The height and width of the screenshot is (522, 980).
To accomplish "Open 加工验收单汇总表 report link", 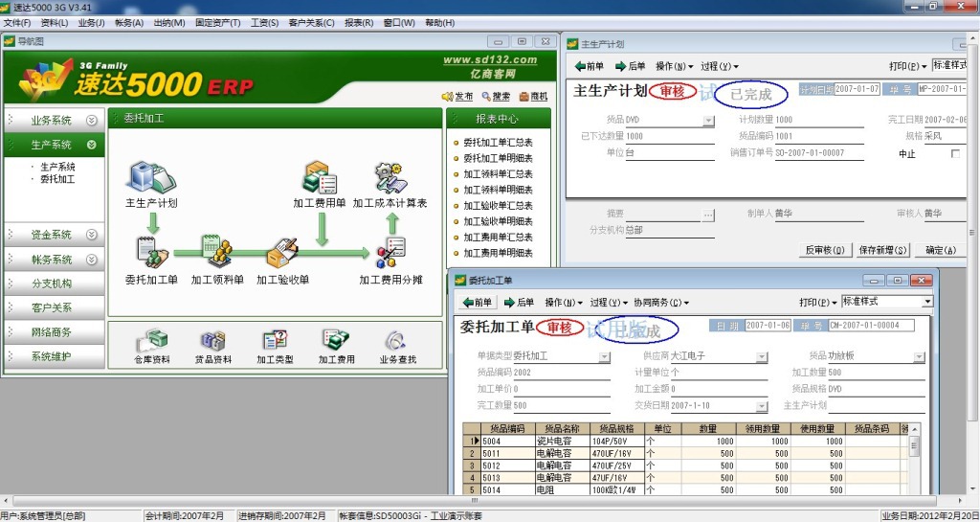I will (498, 206).
